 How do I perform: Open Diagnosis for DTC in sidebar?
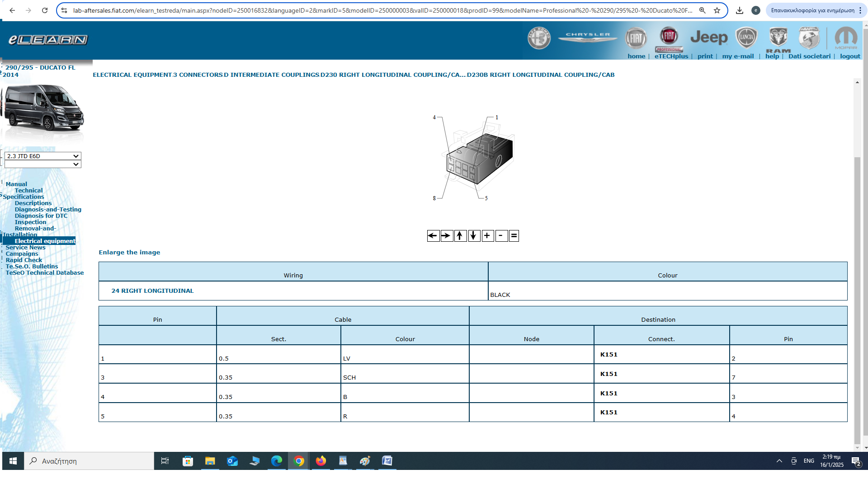click(41, 216)
